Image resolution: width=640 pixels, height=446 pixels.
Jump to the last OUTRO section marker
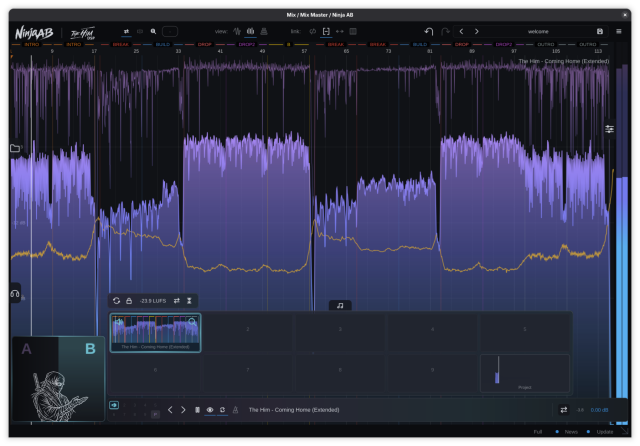[588, 44]
